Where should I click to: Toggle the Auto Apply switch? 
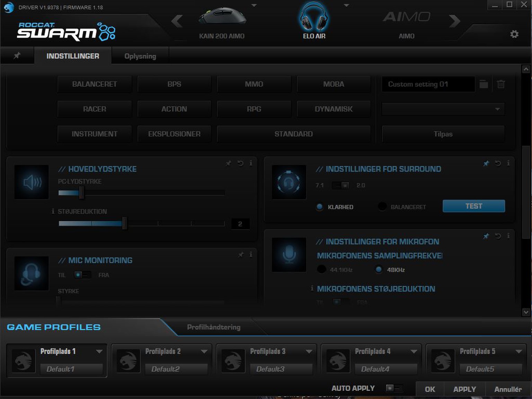click(x=394, y=388)
